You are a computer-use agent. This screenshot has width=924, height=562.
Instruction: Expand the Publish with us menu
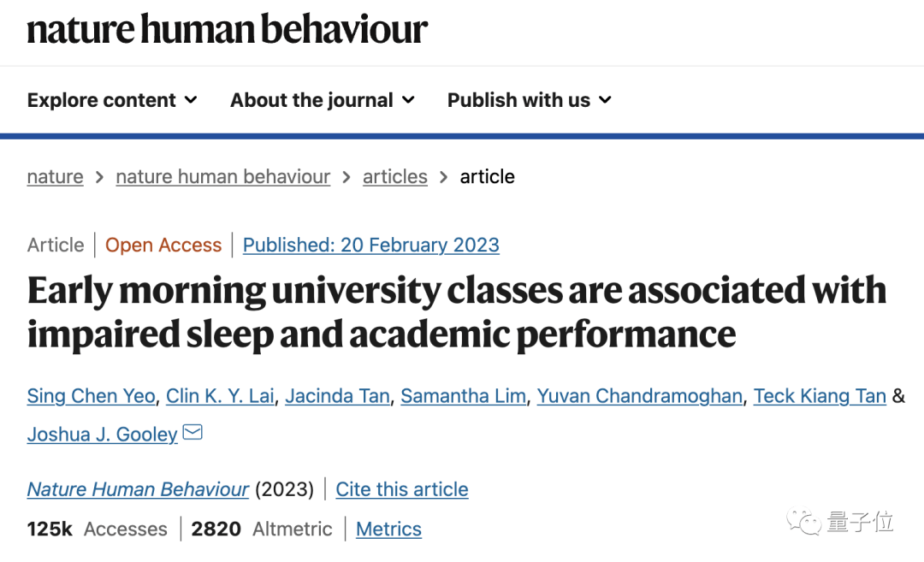(530, 100)
